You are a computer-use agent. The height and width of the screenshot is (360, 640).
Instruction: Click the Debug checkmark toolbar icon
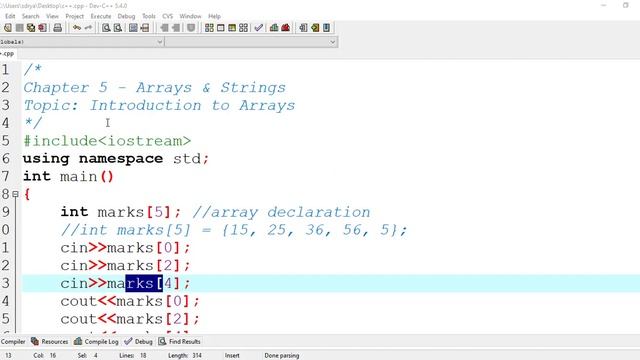tap(258, 28)
